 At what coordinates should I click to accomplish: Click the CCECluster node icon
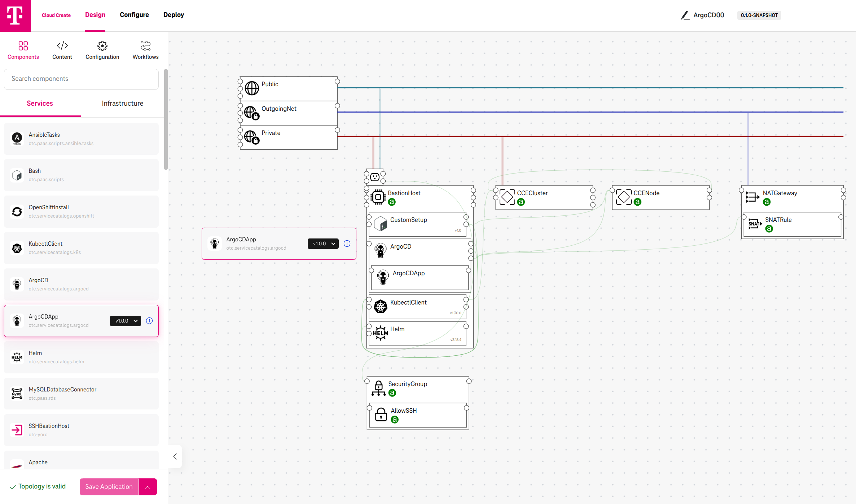tap(507, 197)
